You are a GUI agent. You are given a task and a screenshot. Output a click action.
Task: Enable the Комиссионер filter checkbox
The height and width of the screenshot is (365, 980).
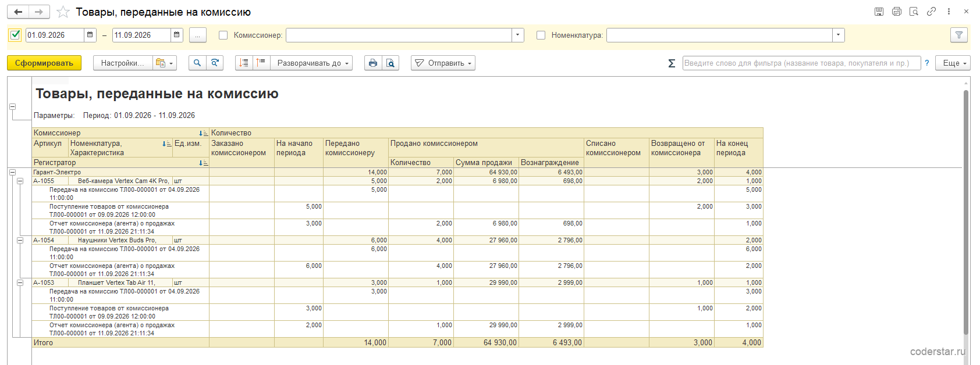point(223,35)
